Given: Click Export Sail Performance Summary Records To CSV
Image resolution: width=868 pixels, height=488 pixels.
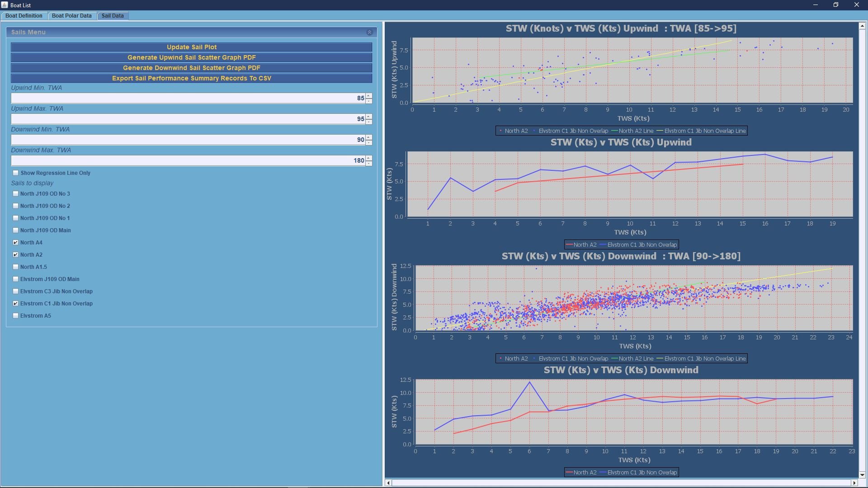Looking at the screenshot, I should tap(191, 78).
